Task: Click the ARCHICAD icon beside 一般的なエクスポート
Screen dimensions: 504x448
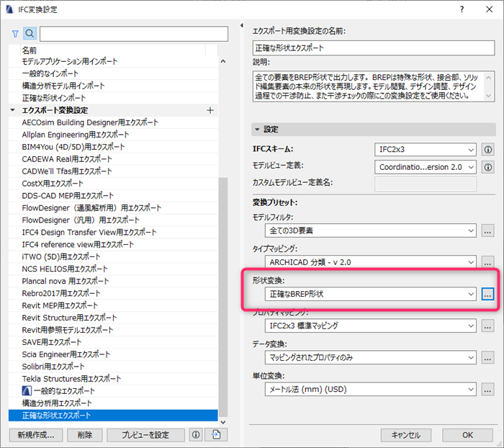Action: (x=27, y=391)
